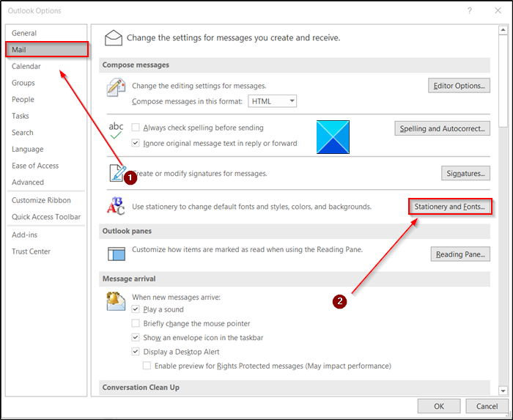Image resolution: width=513 pixels, height=420 pixels.
Task: Open Customize Ribbon settings
Action: (46, 200)
